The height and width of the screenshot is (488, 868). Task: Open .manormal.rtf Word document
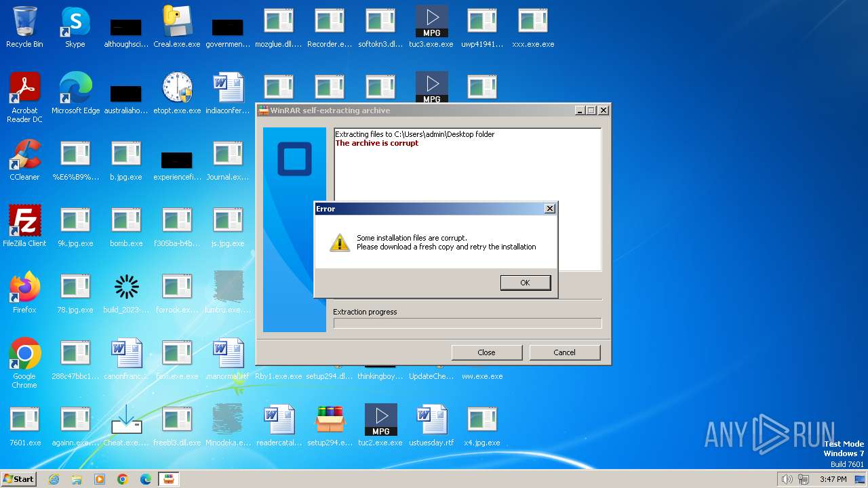pyautogui.click(x=228, y=359)
